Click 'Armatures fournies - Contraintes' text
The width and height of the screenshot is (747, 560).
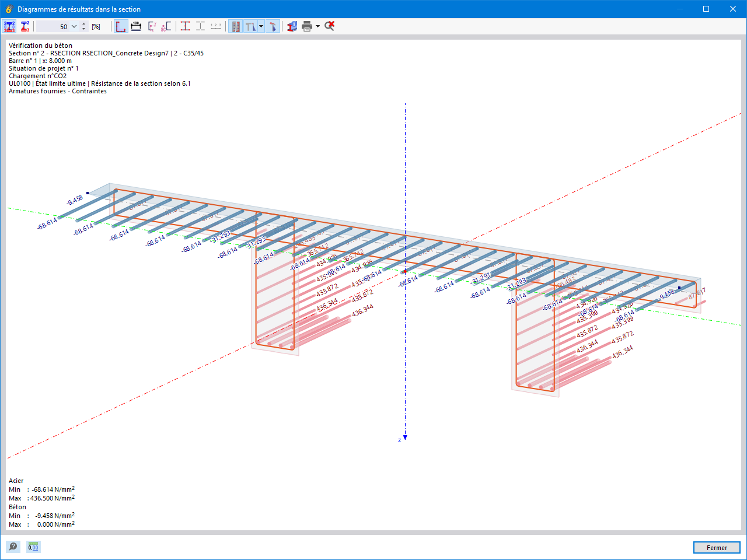pyautogui.click(x=58, y=91)
